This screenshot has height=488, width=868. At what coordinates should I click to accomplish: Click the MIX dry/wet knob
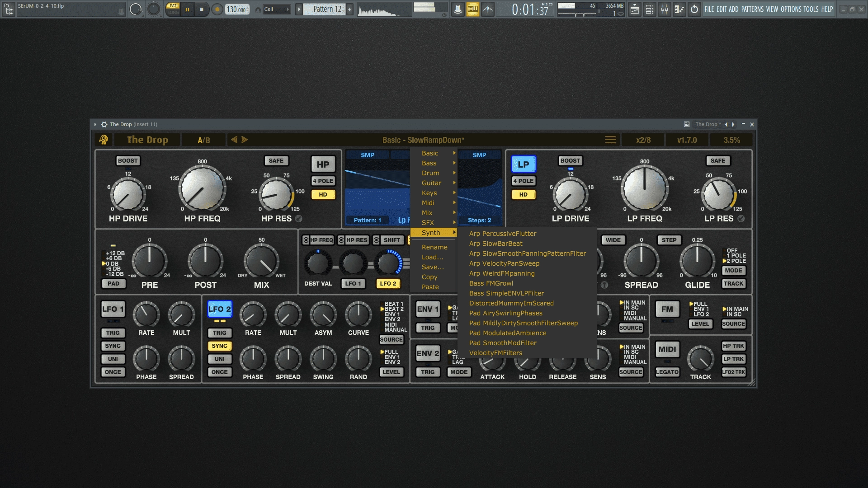[261, 261]
